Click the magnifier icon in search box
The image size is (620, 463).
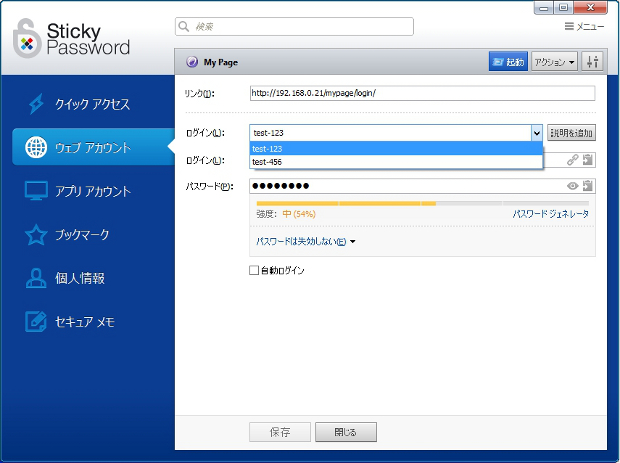[x=184, y=26]
